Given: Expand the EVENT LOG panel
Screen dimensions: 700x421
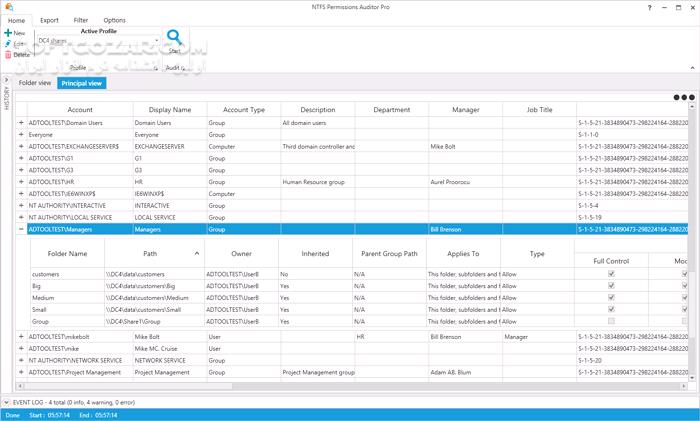Looking at the screenshot, I should (6, 401).
